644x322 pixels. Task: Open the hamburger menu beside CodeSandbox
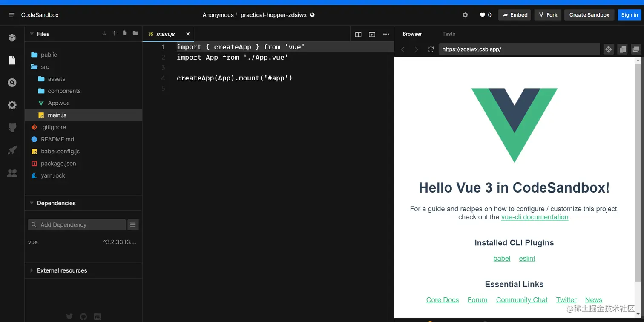(x=11, y=15)
